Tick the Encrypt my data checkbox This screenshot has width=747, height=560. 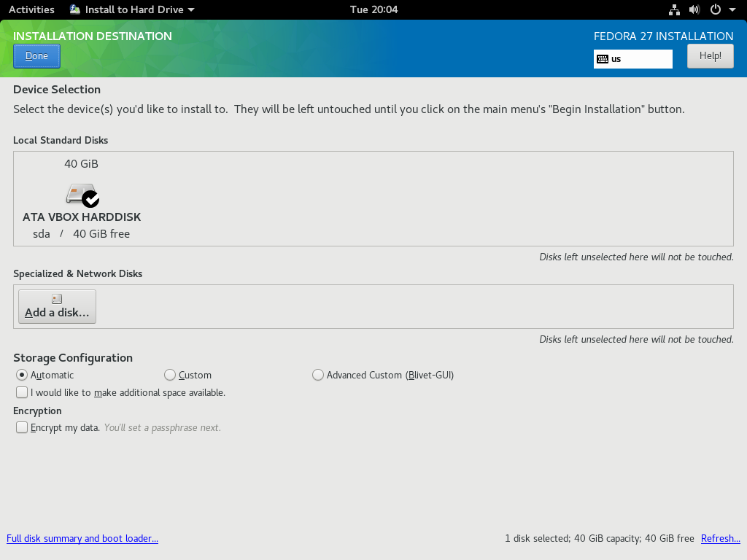[x=22, y=427]
